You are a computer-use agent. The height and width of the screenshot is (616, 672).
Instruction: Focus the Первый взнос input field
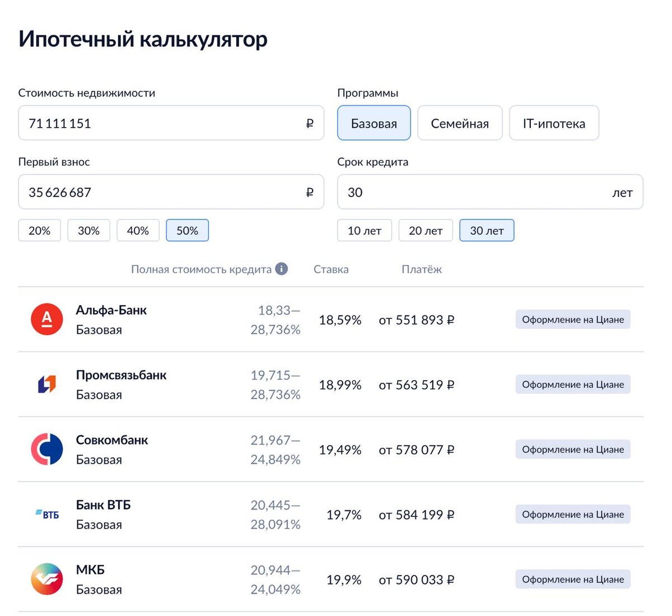pos(171,192)
